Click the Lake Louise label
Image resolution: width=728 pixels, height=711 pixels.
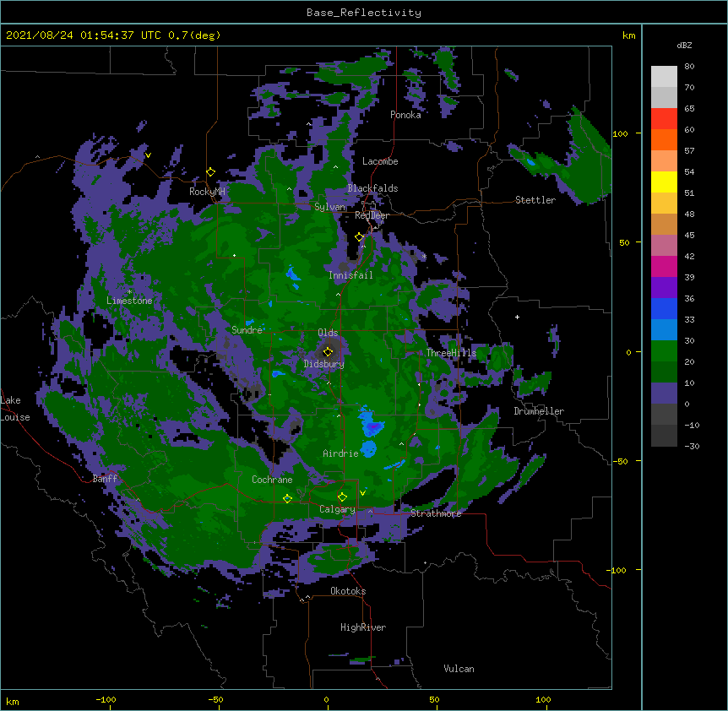point(14,409)
